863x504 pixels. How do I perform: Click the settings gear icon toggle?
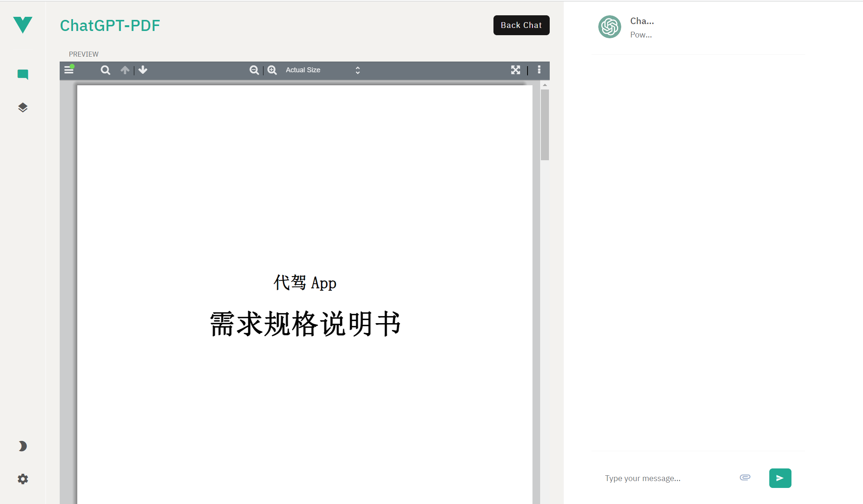[23, 480]
